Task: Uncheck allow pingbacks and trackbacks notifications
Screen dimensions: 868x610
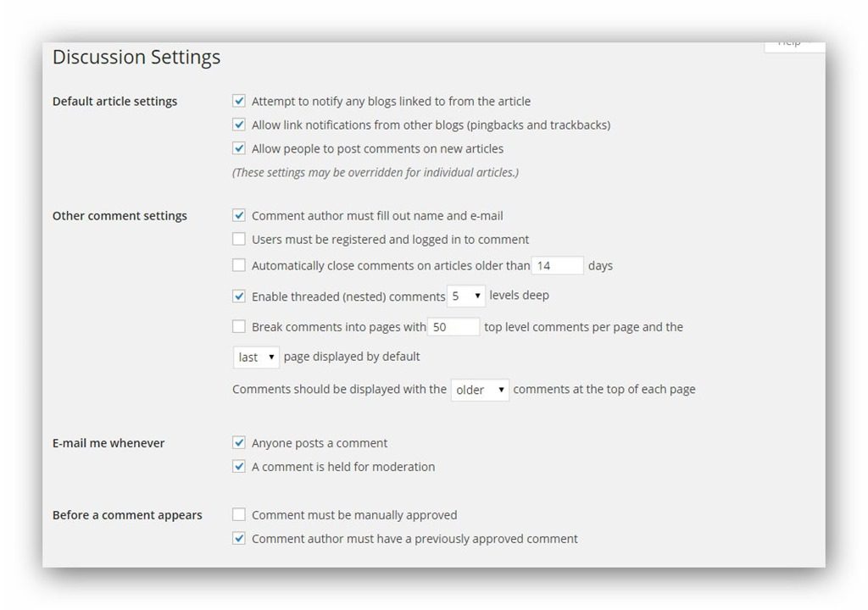Action: [x=239, y=125]
